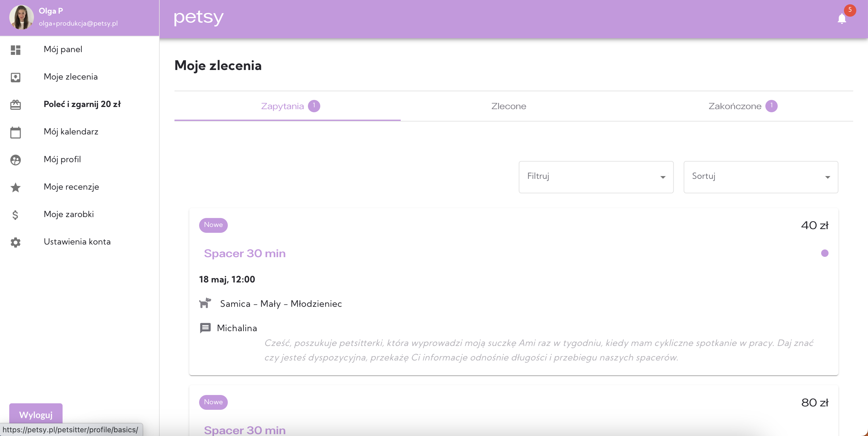Switch to the Zakończone tab

pyautogui.click(x=740, y=106)
